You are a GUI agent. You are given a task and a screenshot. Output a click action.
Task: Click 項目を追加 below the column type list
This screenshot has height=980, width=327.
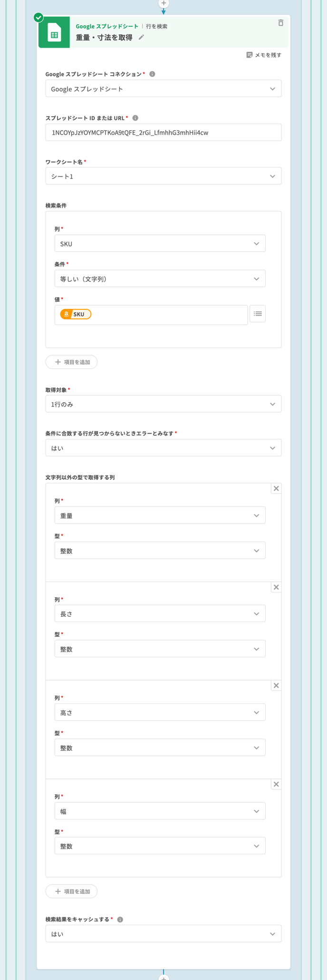[72, 891]
